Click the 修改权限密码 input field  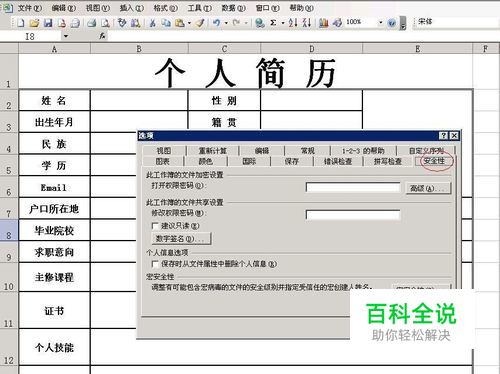point(353,215)
